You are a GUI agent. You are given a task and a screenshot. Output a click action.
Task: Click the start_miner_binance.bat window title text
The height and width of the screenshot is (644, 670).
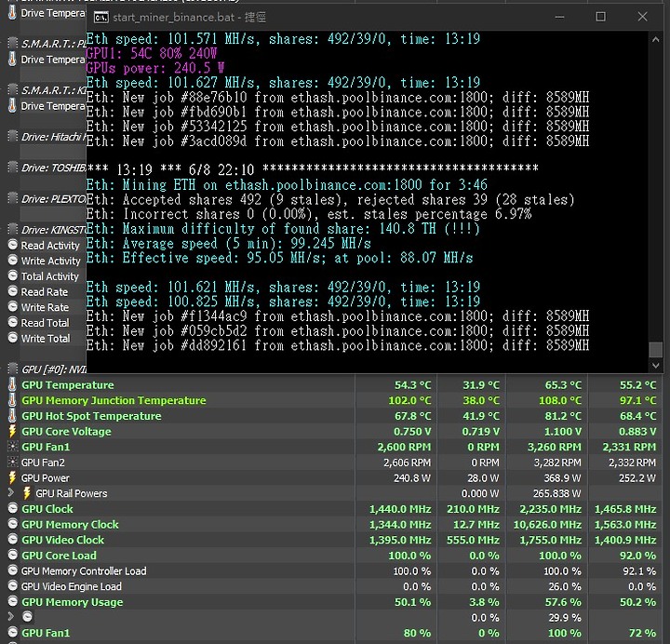189,17
